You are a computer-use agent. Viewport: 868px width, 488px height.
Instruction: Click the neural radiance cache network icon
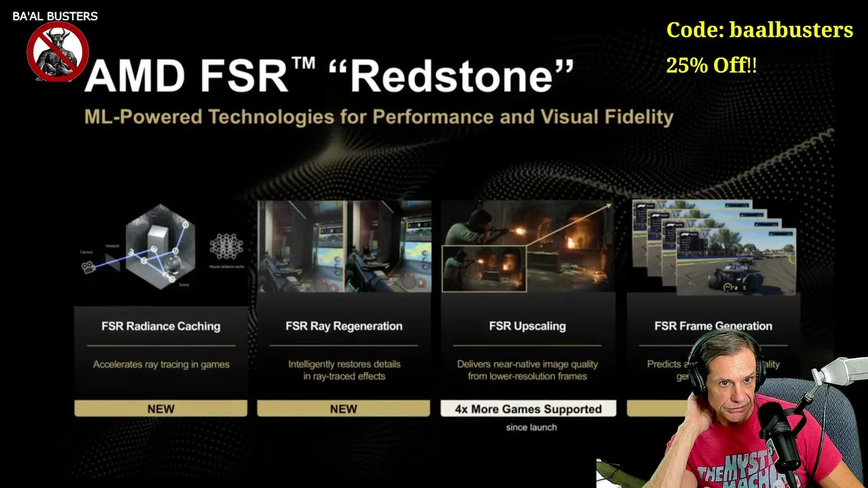click(x=226, y=247)
